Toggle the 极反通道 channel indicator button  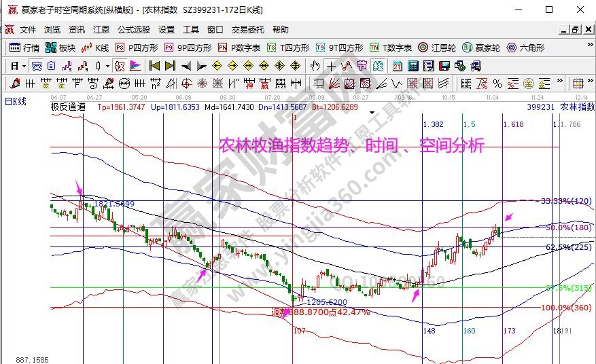68,107
